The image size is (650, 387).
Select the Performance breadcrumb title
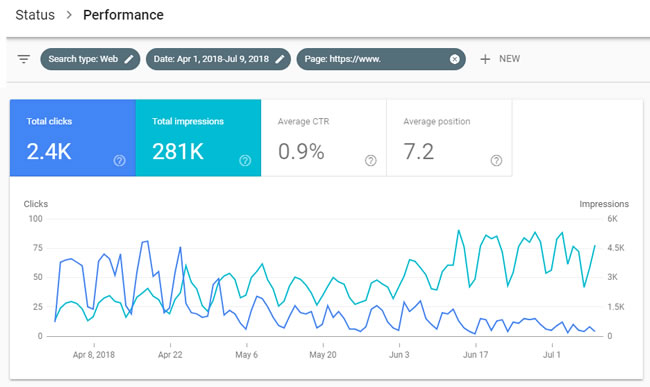pos(123,15)
